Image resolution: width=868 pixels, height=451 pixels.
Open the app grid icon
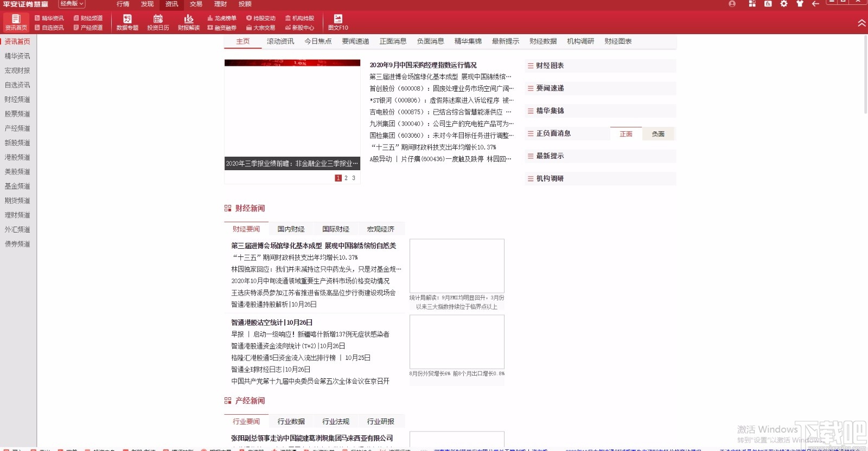(x=752, y=4)
